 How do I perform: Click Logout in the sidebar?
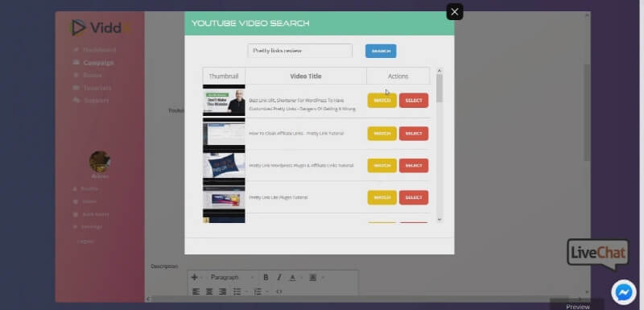(x=85, y=242)
